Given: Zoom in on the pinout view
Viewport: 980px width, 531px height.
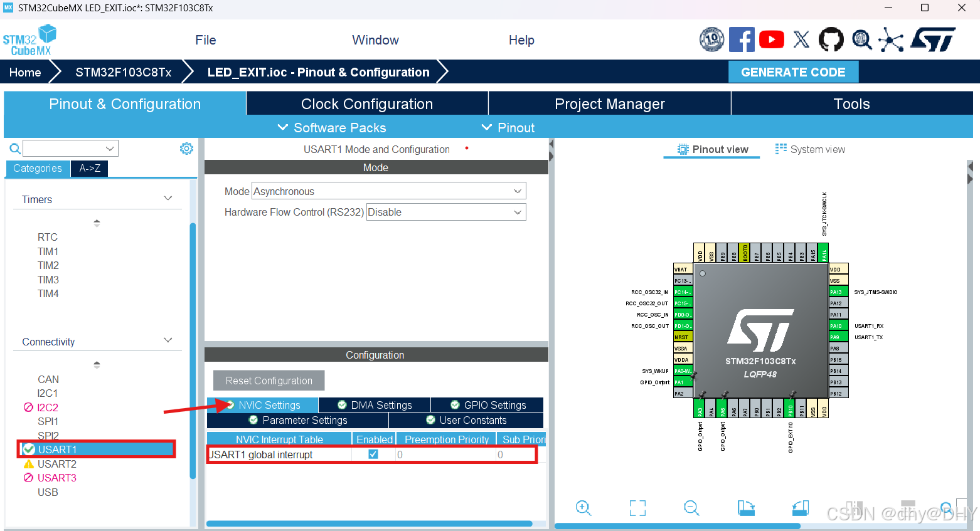Looking at the screenshot, I should [x=583, y=508].
